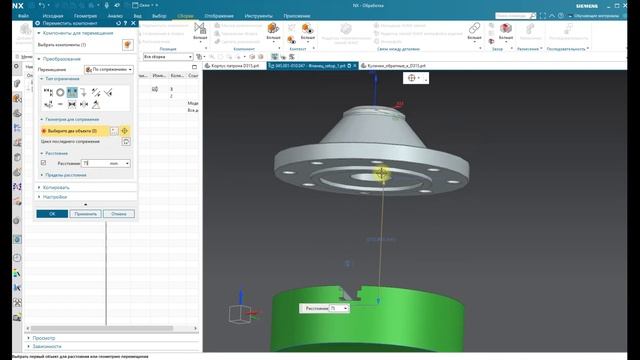Open dropdown on viewport distance box
This screenshot has height=360, width=640.
point(346,308)
